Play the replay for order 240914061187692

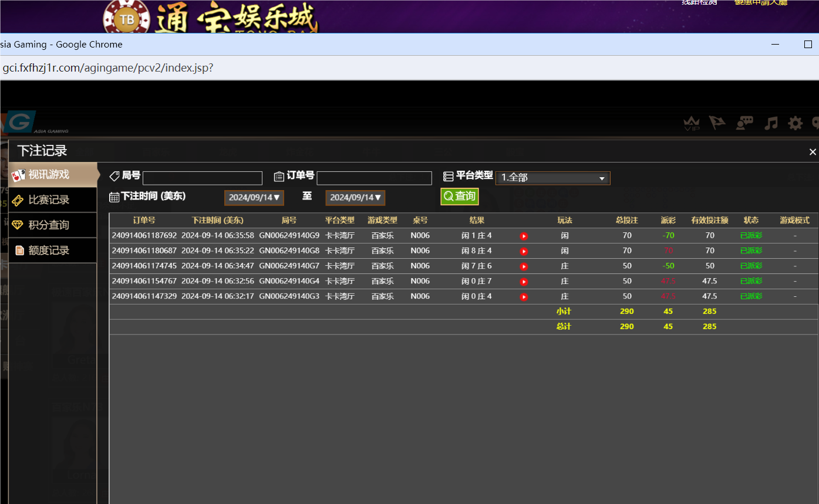point(523,236)
